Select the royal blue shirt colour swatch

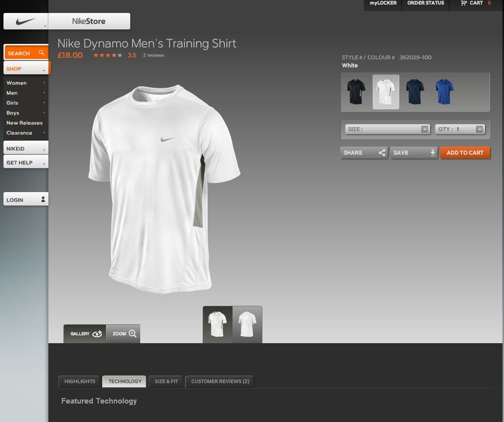click(444, 92)
